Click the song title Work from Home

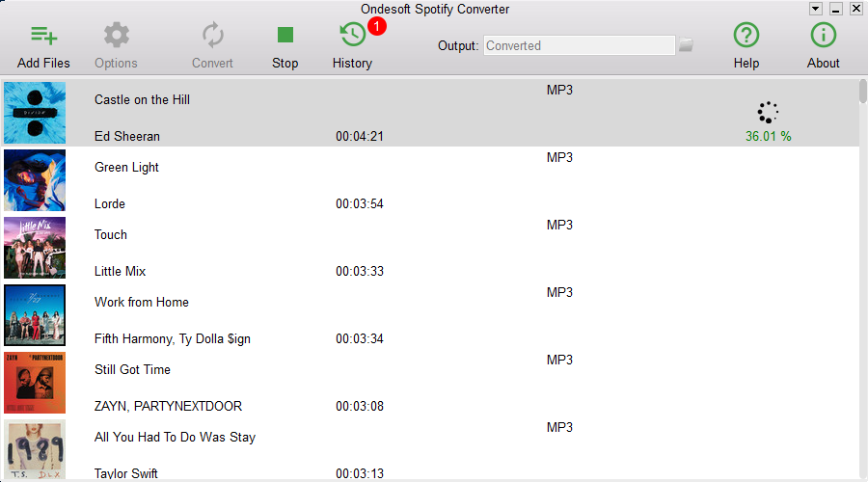pos(142,302)
